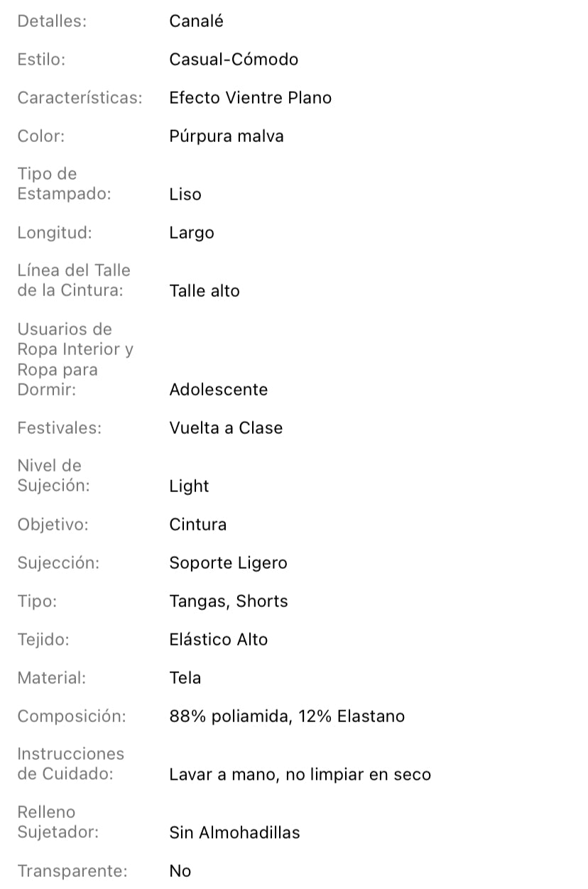Tap 'Lavar a mano, no limpiar en seco'
The height and width of the screenshot is (889, 588).
(x=300, y=775)
